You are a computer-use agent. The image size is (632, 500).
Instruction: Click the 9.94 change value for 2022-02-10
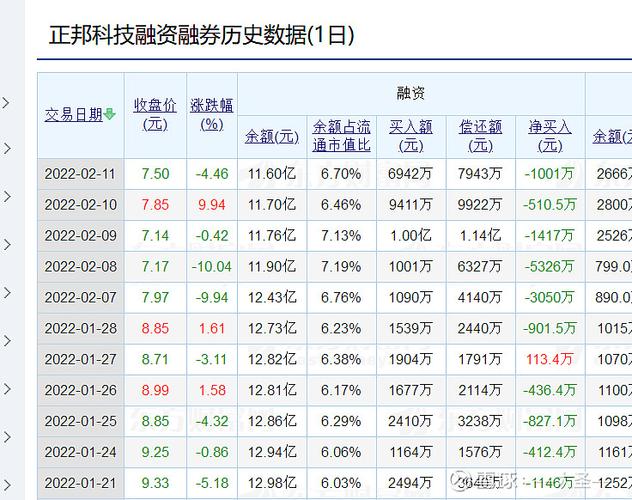[212, 204]
